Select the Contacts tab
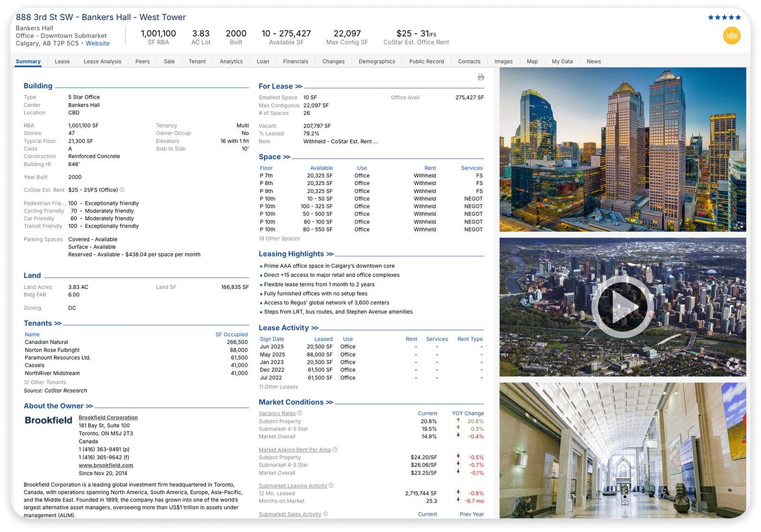 tap(469, 62)
